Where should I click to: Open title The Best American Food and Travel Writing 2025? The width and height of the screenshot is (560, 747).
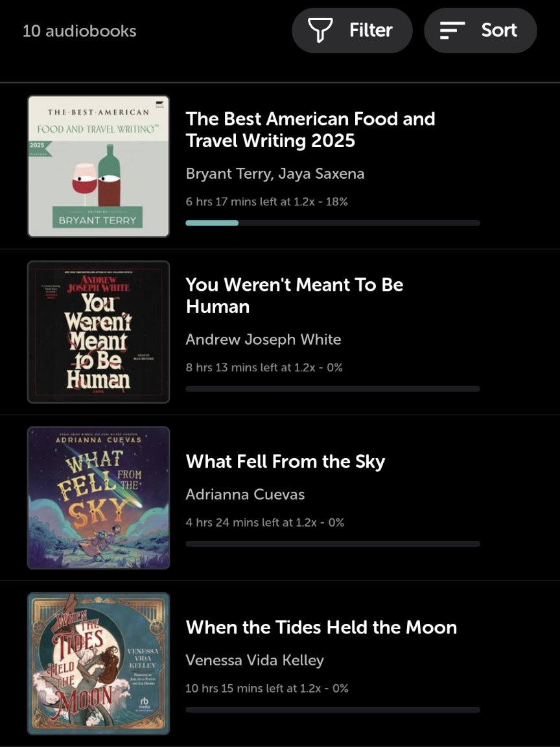(310, 130)
